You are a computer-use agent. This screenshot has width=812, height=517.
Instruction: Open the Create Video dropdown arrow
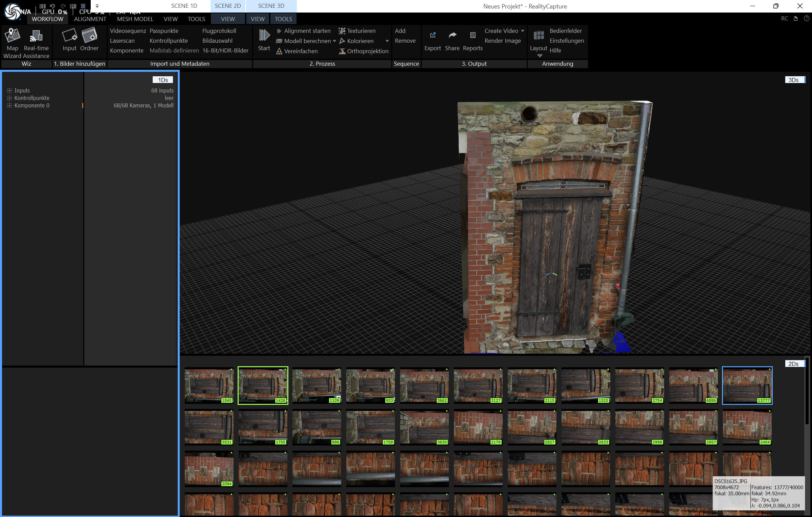(523, 31)
